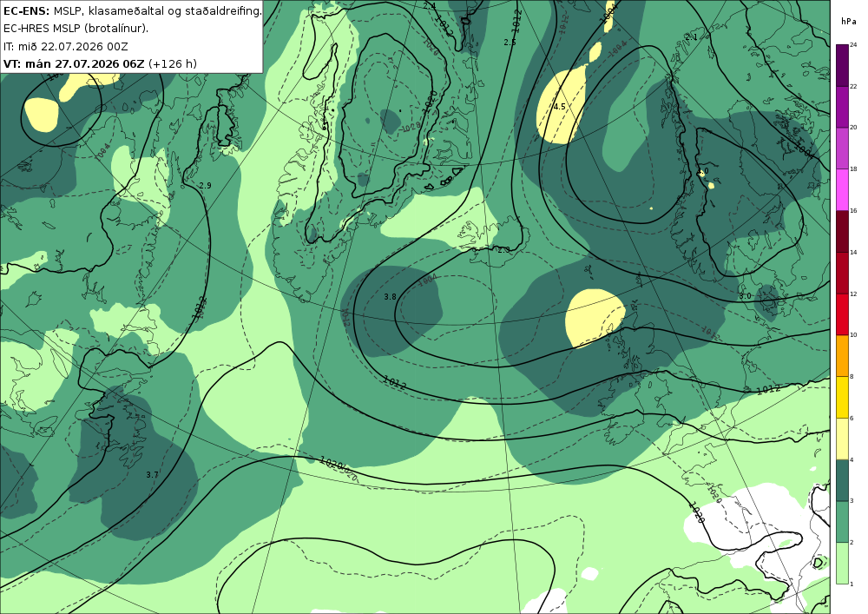Image resolution: width=868 pixels, height=614 pixels.
Task: Click the 3.8 spread value label
Action: click(391, 297)
